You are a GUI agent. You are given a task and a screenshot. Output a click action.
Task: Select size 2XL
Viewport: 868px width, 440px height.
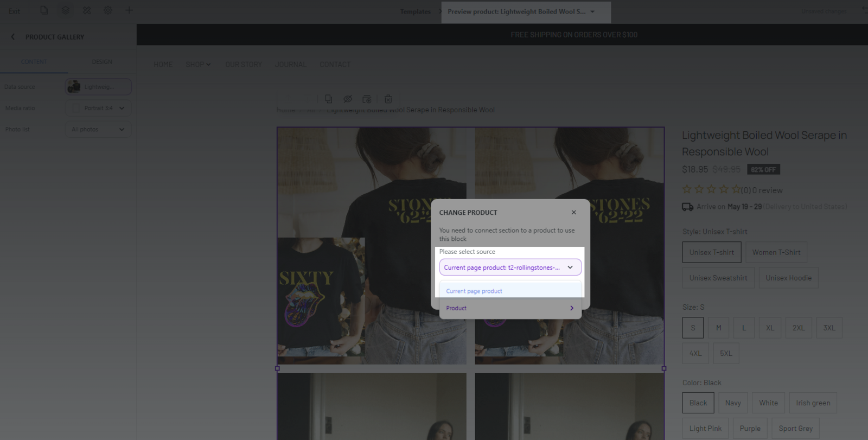point(799,328)
